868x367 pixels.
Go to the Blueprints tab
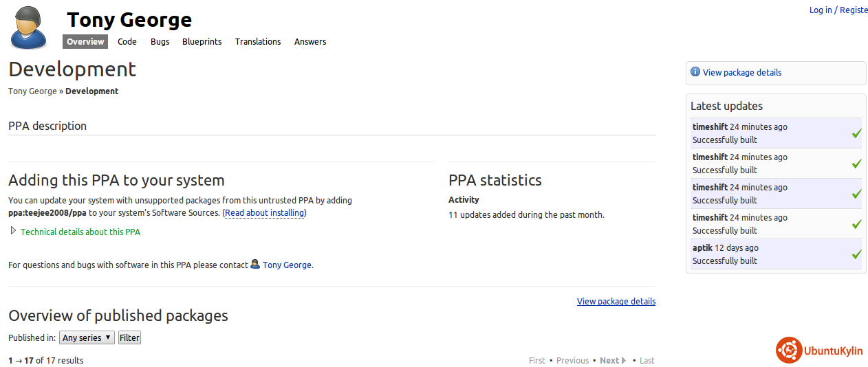[202, 42]
